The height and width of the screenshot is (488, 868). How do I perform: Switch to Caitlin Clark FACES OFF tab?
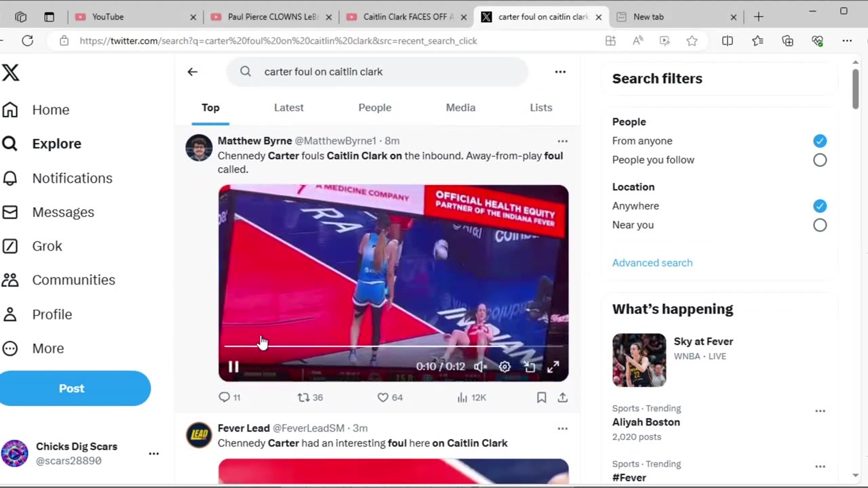(x=406, y=17)
